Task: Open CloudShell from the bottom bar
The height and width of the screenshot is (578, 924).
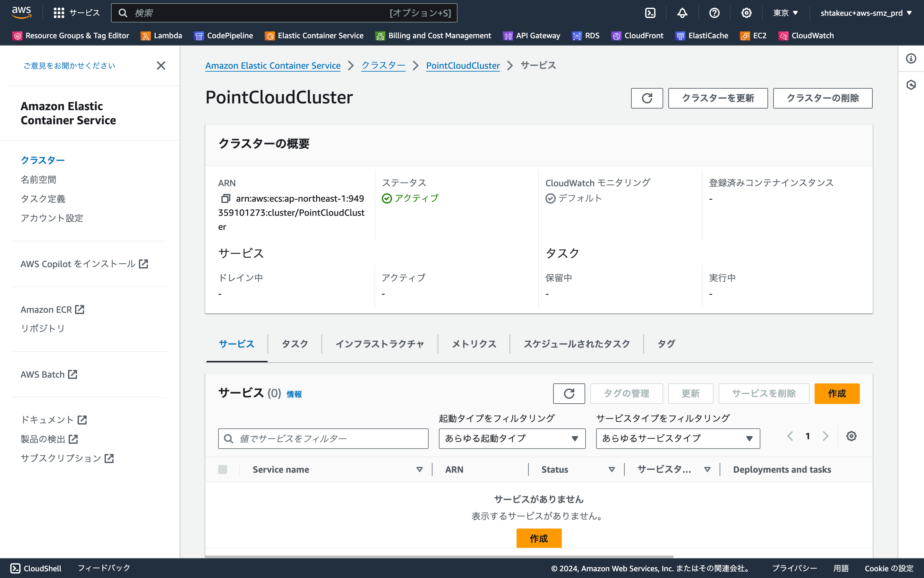Action: coord(36,568)
